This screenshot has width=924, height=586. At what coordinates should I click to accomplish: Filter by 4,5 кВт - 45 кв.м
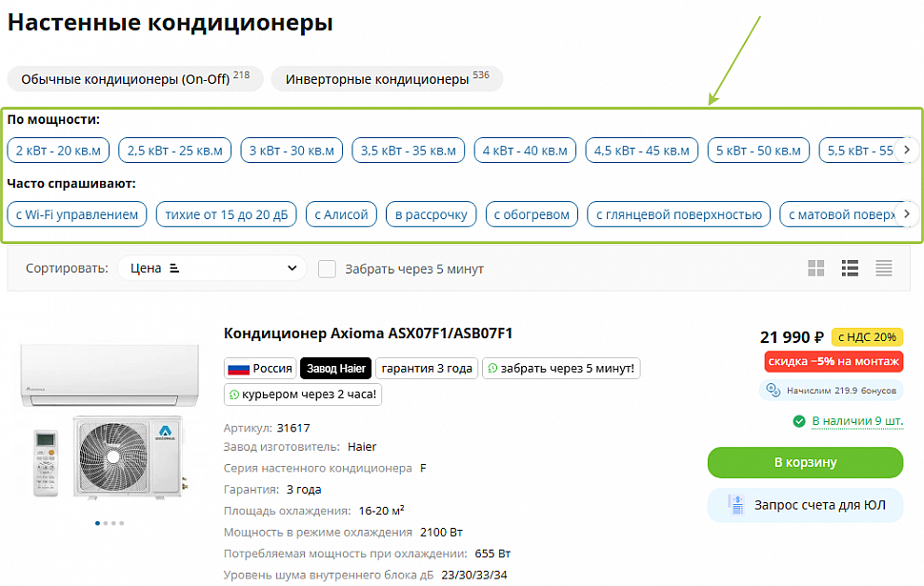(x=642, y=151)
